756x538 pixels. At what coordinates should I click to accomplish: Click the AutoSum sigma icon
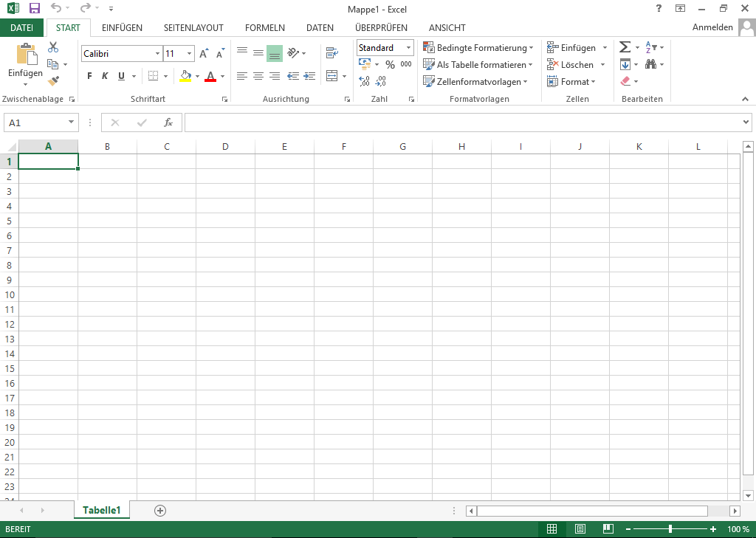pos(625,47)
